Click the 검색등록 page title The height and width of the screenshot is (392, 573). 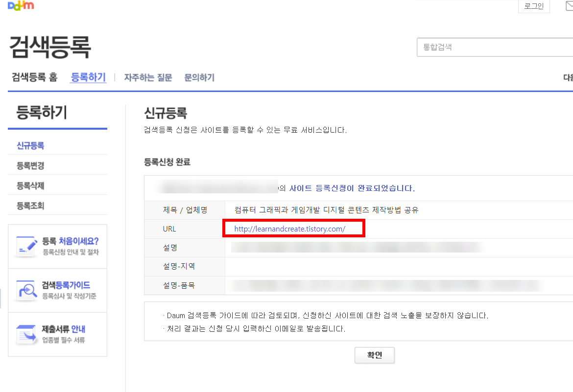(x=49, y=47)
